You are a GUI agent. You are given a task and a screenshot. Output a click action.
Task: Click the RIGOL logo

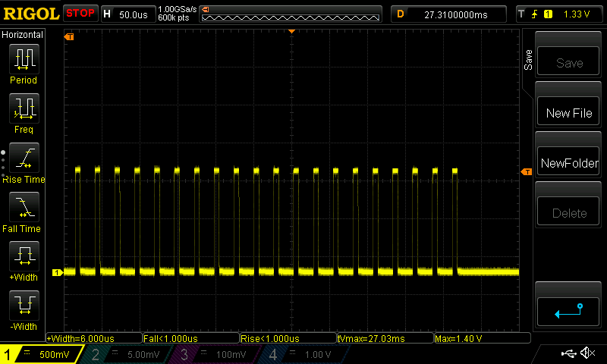point(31,14)
